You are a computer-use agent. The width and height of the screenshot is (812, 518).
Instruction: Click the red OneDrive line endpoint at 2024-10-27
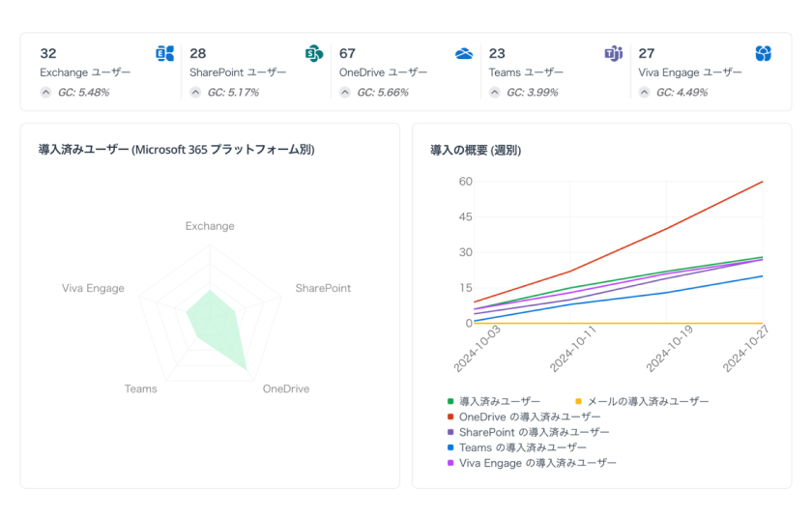[x=763, y=182]
